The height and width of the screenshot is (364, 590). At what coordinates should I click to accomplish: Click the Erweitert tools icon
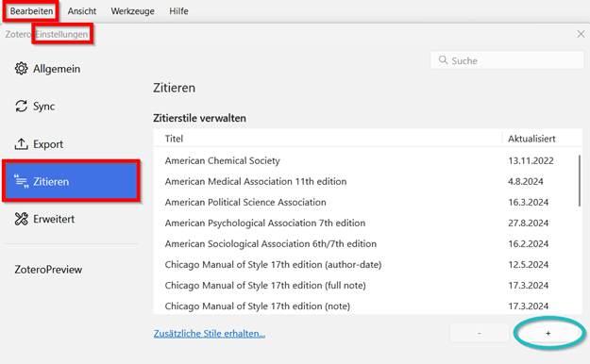[21, 219]
